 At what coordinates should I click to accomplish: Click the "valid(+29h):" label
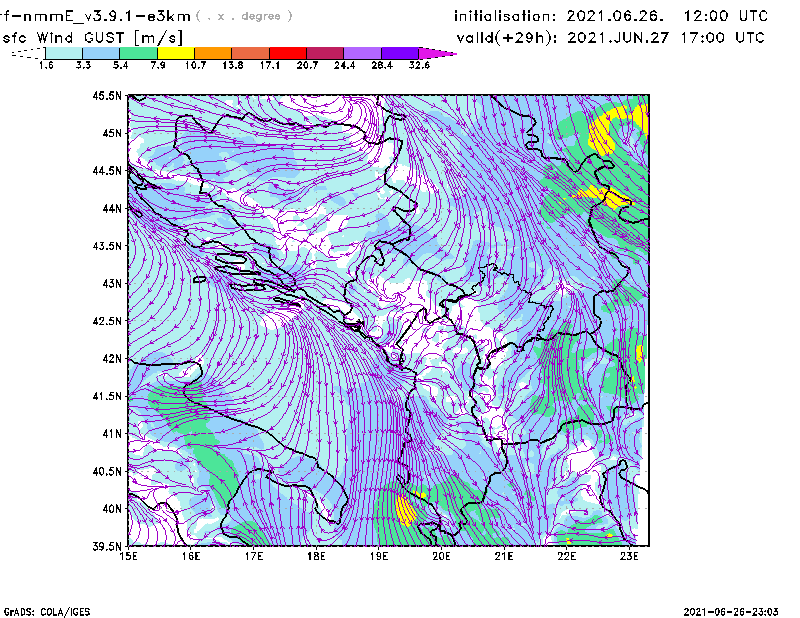[507, 38]
